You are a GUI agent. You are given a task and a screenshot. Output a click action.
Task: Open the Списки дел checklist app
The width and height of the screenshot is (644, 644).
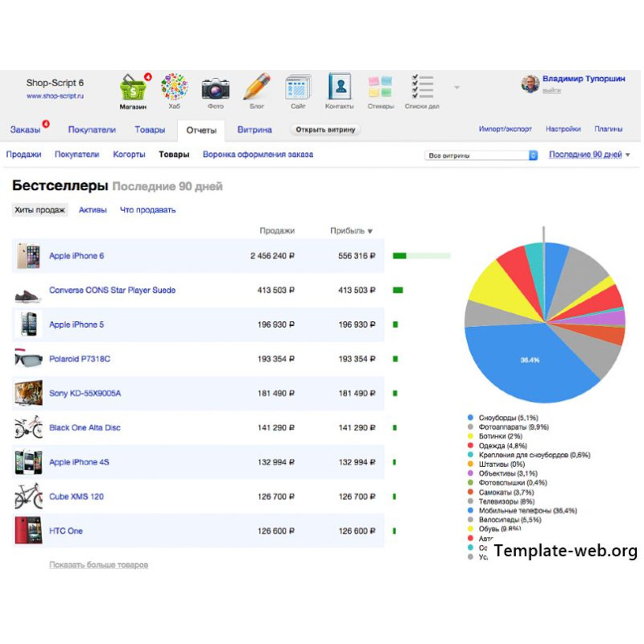422,87
